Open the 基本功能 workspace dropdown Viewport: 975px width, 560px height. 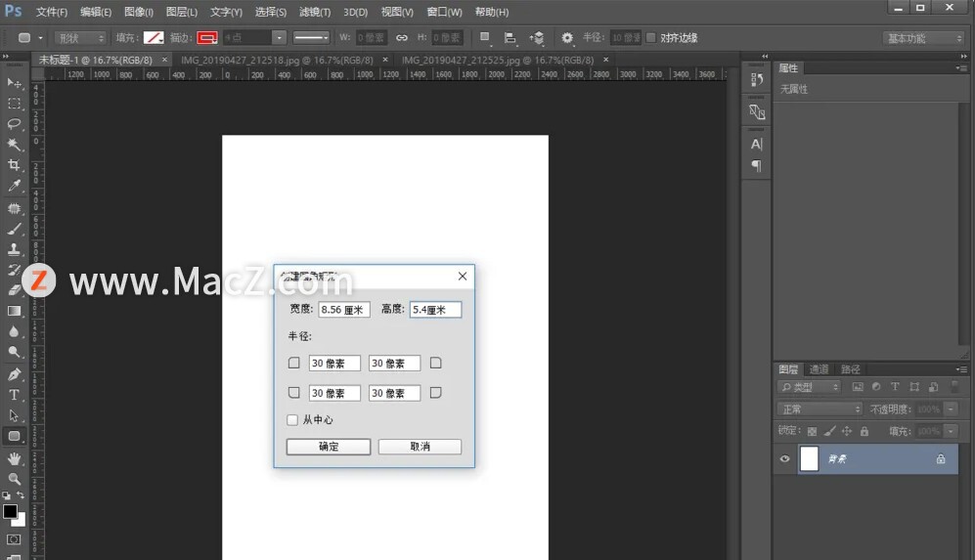(924, 38)
